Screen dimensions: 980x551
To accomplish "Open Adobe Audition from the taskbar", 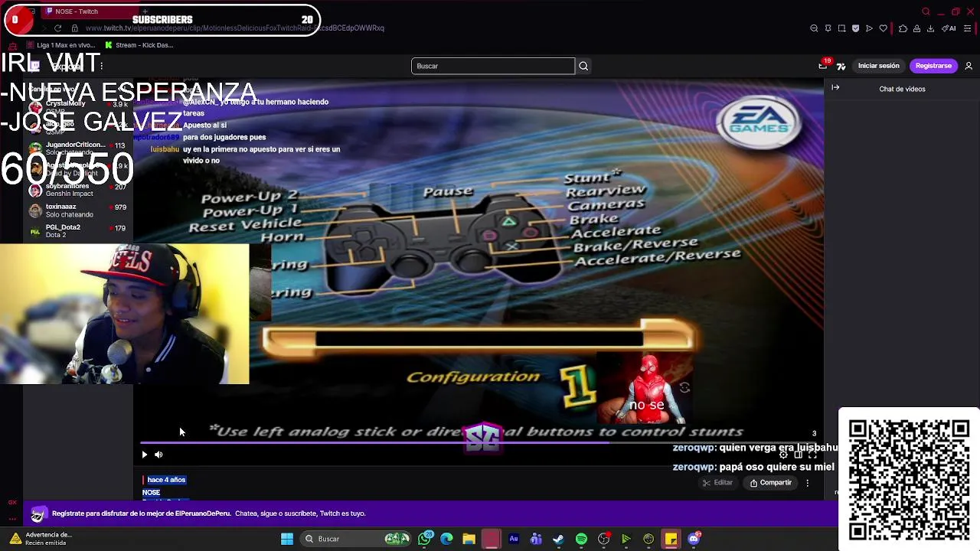I will click(x=514, y=539).
